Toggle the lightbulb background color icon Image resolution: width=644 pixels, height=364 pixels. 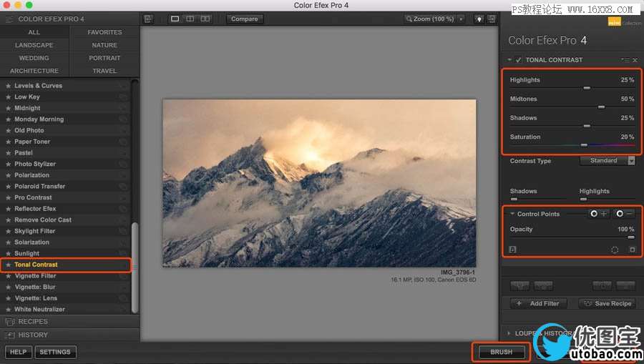tap(479, 19)
